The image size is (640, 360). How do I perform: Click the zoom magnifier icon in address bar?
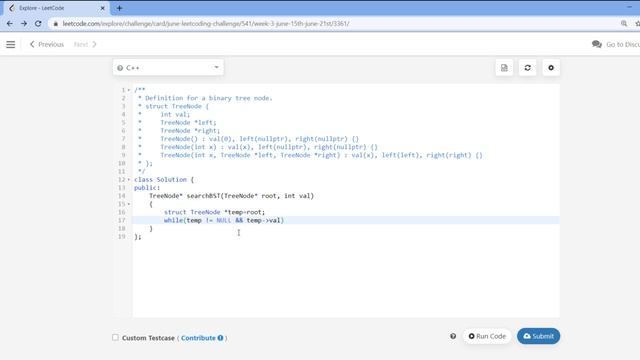[624, 24]
